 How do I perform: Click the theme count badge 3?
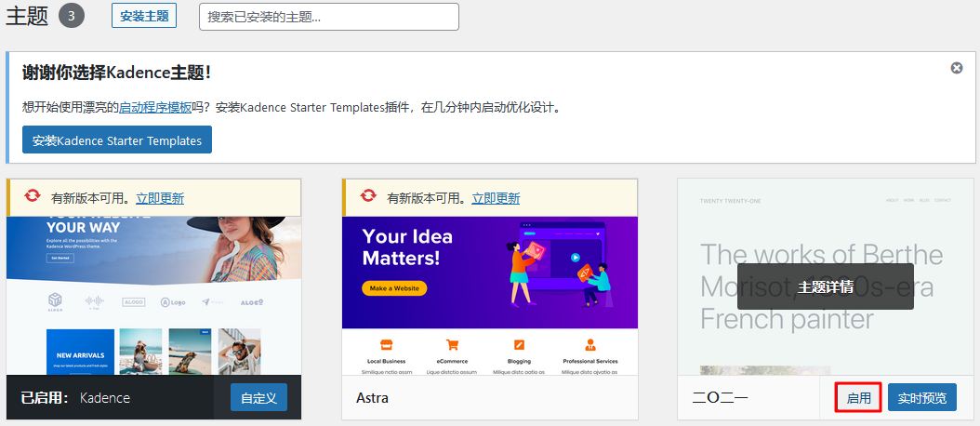(72, 16)
